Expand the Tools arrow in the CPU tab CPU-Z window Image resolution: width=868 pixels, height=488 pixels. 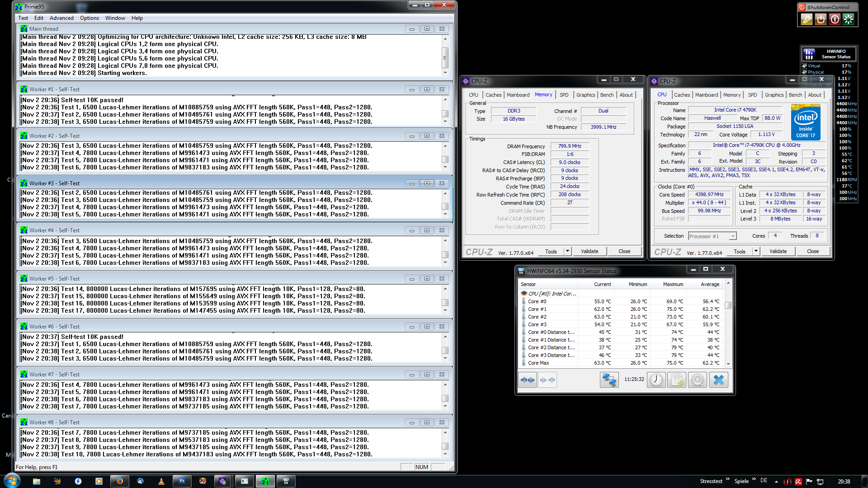(x=756, y=251)
